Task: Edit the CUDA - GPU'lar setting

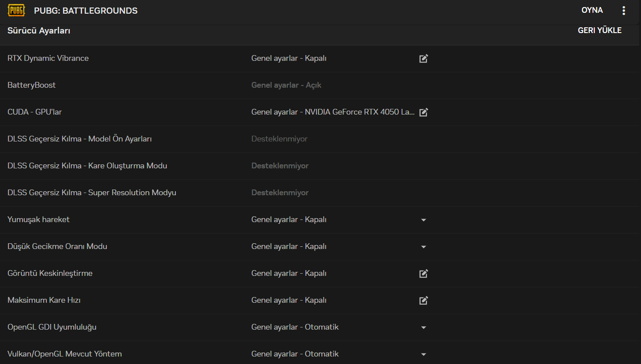Action: pos(424,112)
